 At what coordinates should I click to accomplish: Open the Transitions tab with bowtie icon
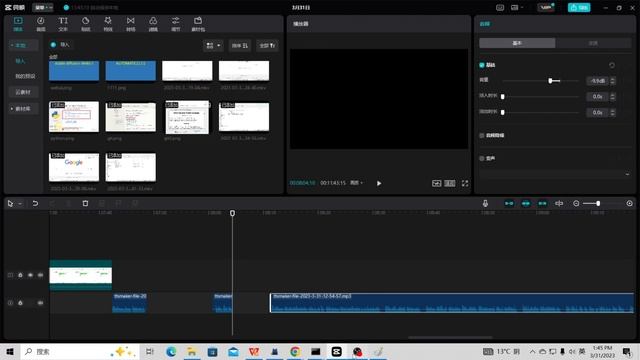click(x=130, y=24)
